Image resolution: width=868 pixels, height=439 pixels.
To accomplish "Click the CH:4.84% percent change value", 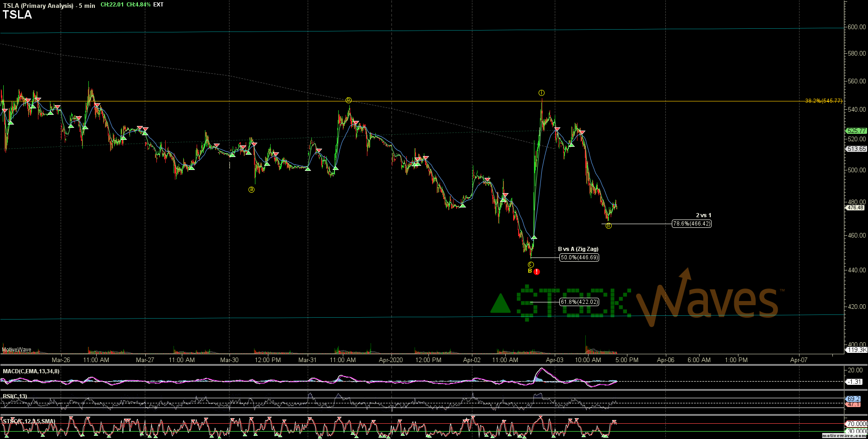I will tap(138, 5).
